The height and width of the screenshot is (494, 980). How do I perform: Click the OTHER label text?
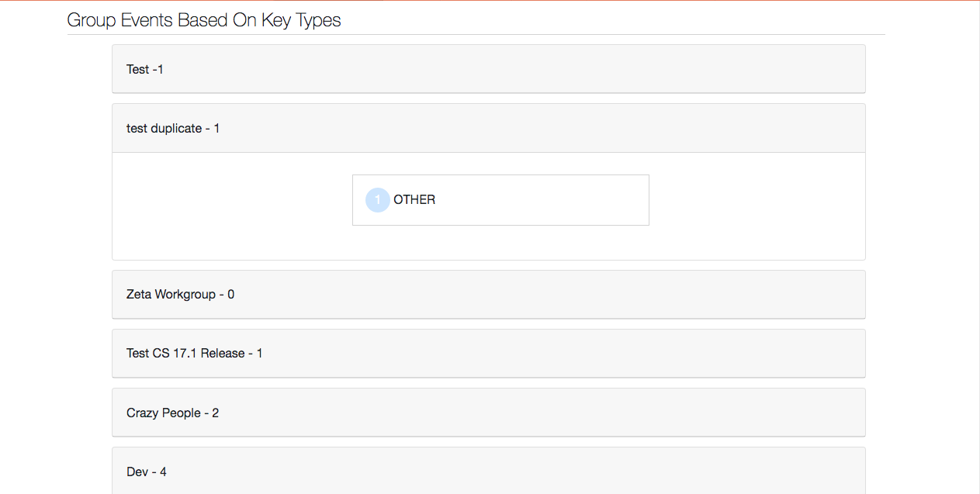point(414,200)
